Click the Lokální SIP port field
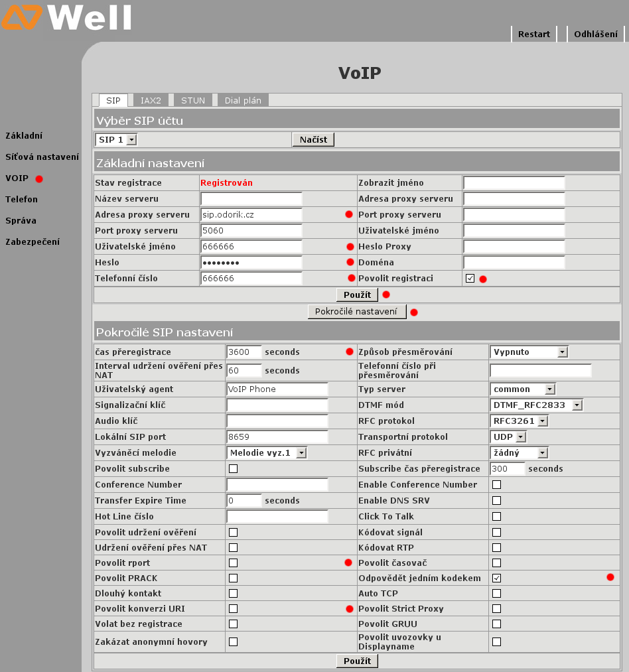 (277, 437)
